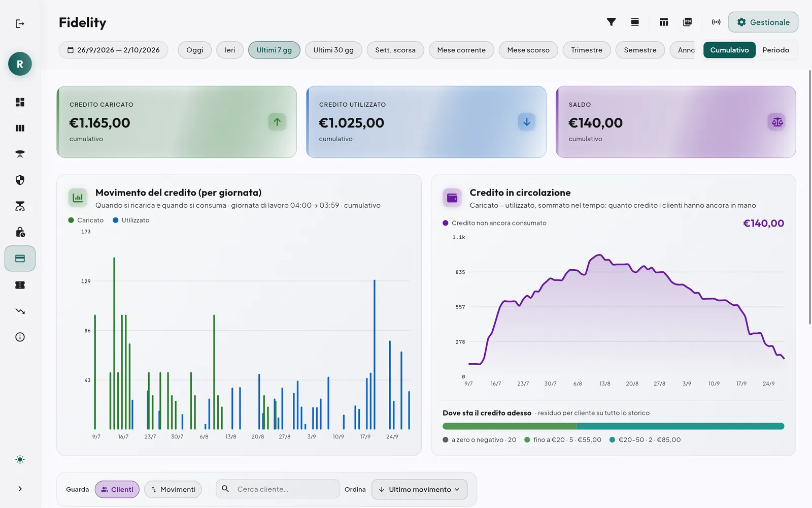This screenshot has width=812, height=508.
Task: Click the Cerca cliente search field
Action: pos(278,489)
